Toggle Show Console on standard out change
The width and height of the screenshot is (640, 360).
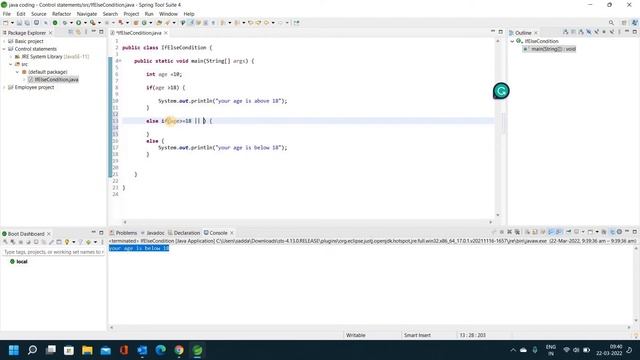551,232
